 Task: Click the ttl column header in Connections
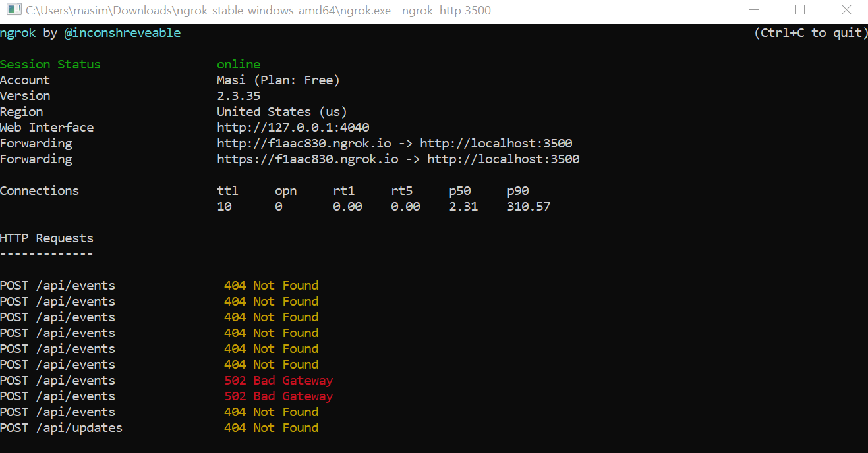click(227, 190)
